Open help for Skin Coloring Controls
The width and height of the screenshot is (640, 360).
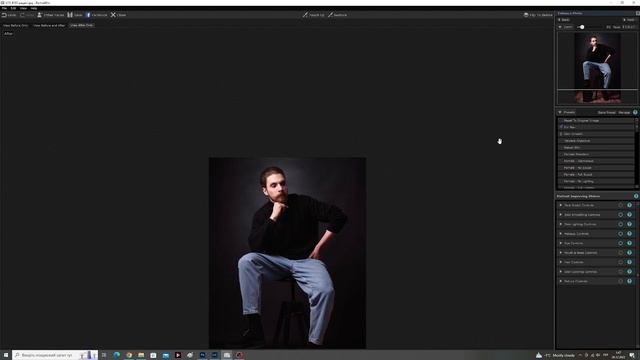click(x=629, y=271)
